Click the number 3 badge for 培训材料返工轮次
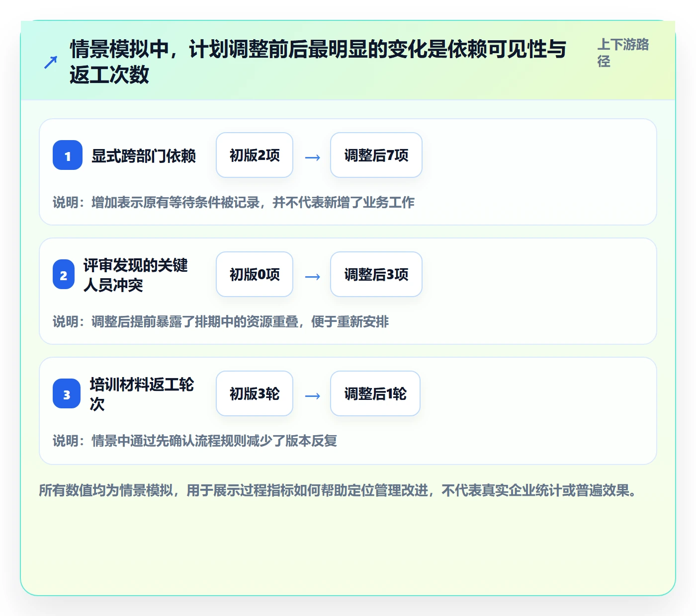The image size is (696, 616). [67, 393]
